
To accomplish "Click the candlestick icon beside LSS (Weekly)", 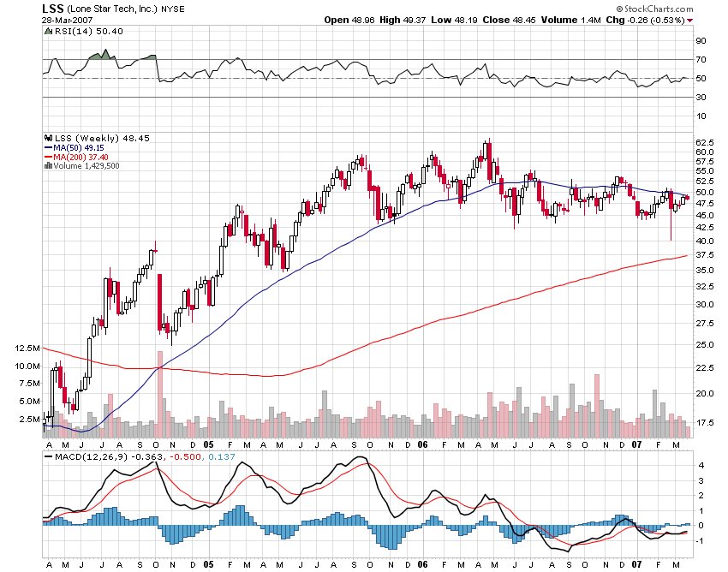I will click(x=48, y=138).
